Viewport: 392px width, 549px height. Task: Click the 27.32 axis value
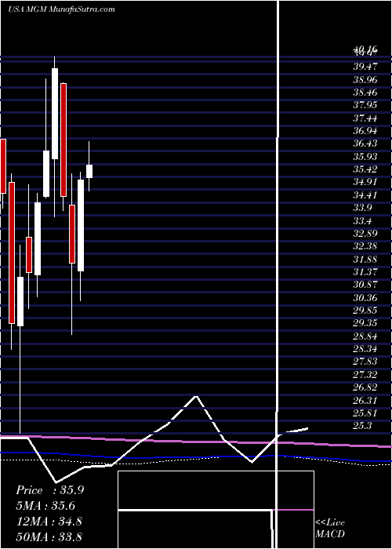click(x=365, y=375)
